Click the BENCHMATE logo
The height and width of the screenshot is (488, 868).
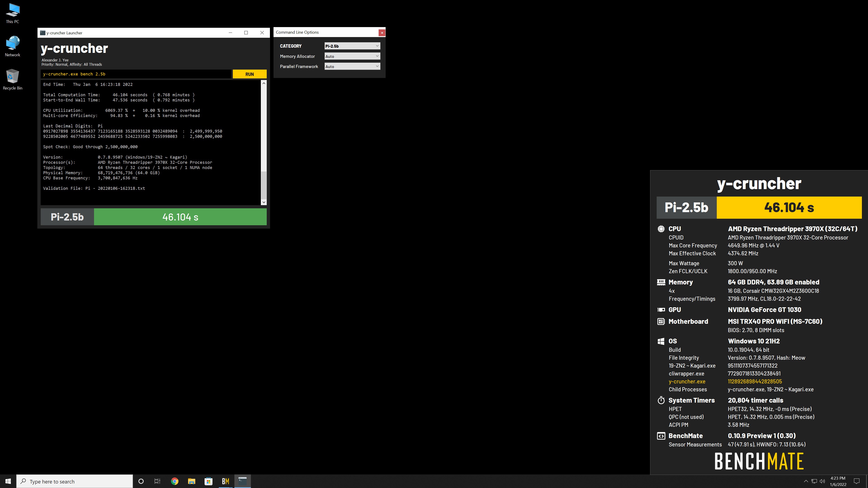pos(759,461)
